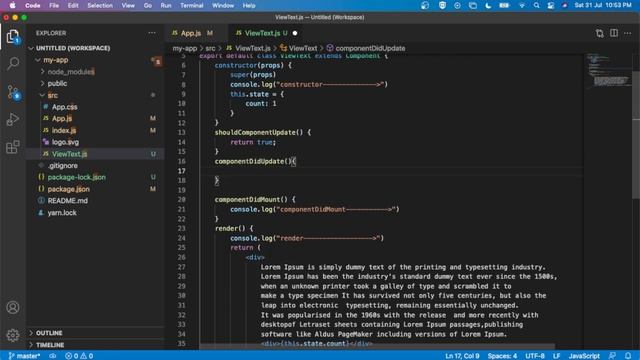Open the Extensions view
This screenshot has width=640, height=360.
[x=13, y=147]
